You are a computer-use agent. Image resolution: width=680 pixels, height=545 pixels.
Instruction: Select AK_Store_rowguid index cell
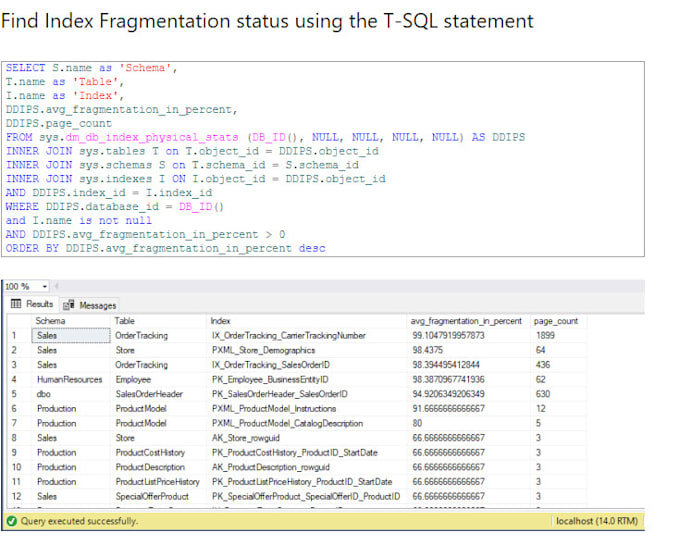(x=246, y=438)
